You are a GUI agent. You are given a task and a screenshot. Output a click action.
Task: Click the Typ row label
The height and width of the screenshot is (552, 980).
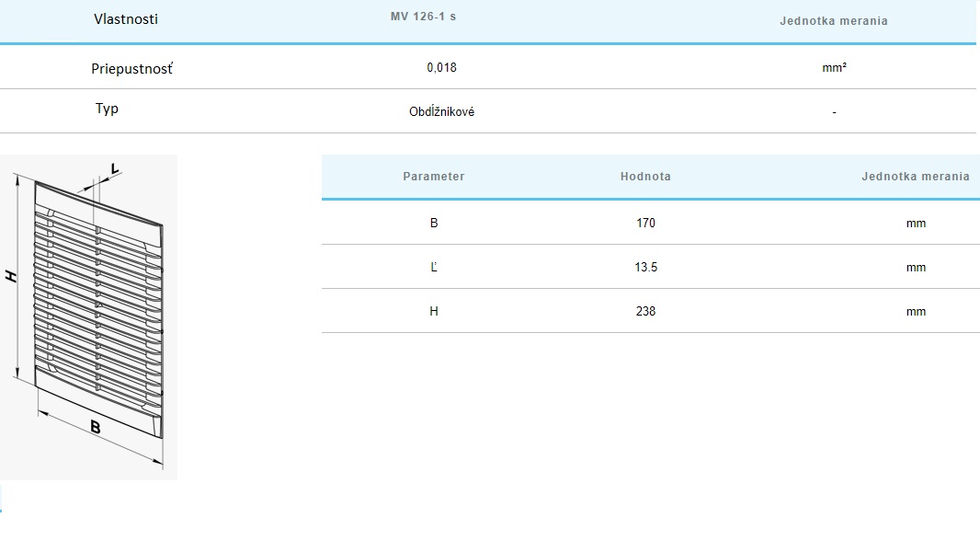click(x=107, y=109)
